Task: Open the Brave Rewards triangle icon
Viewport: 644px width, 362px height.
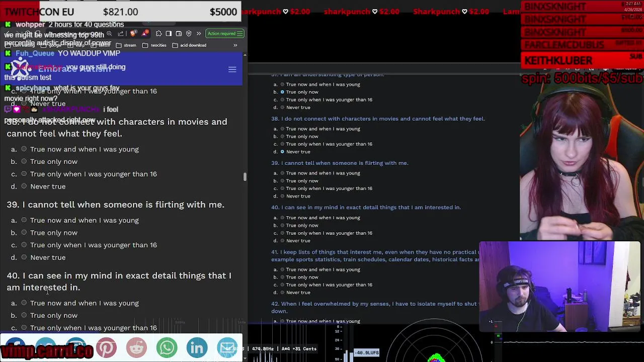Action: 145,34
